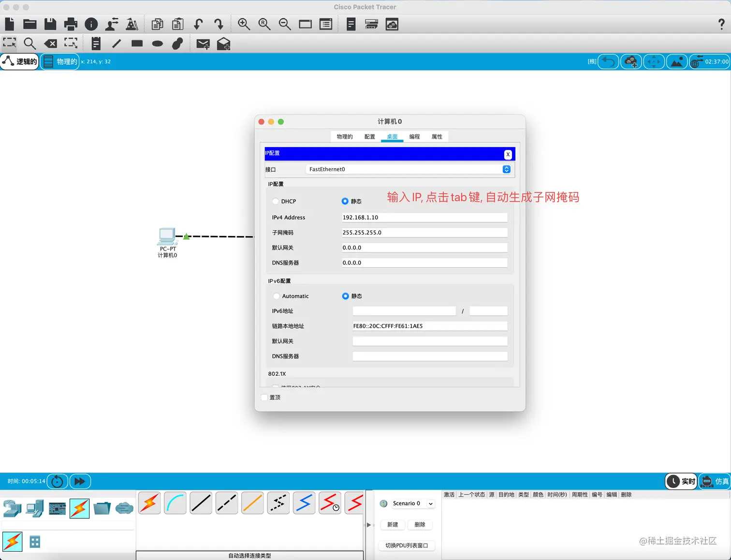Select the DHCP radio button
The image size is (731, 560).
coord(275,201)
